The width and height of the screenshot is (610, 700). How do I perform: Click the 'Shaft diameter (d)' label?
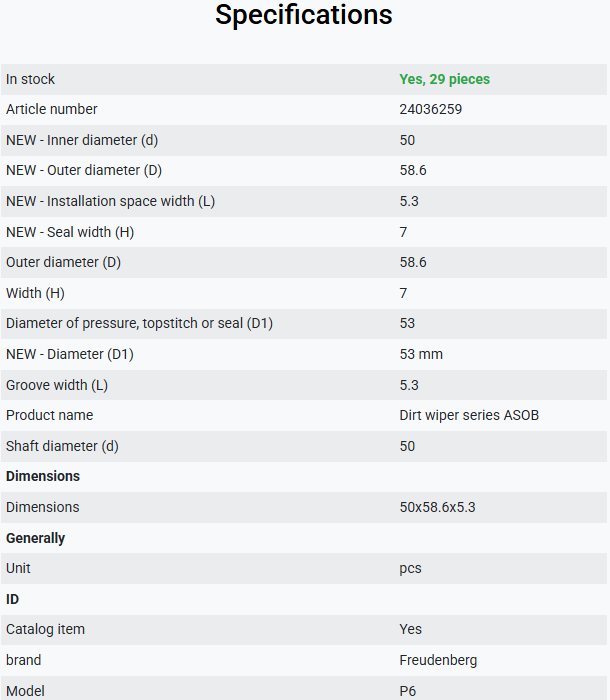(62, 446)
